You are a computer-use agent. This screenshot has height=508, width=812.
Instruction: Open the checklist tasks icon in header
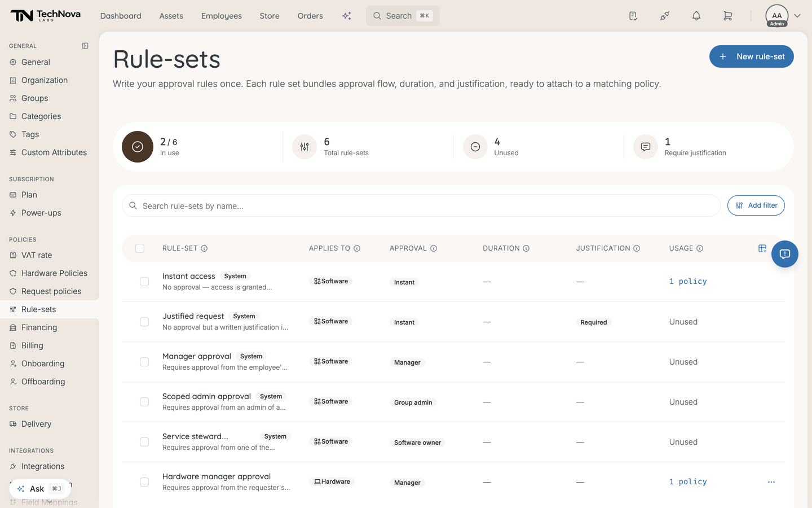[x=633, y=16]
